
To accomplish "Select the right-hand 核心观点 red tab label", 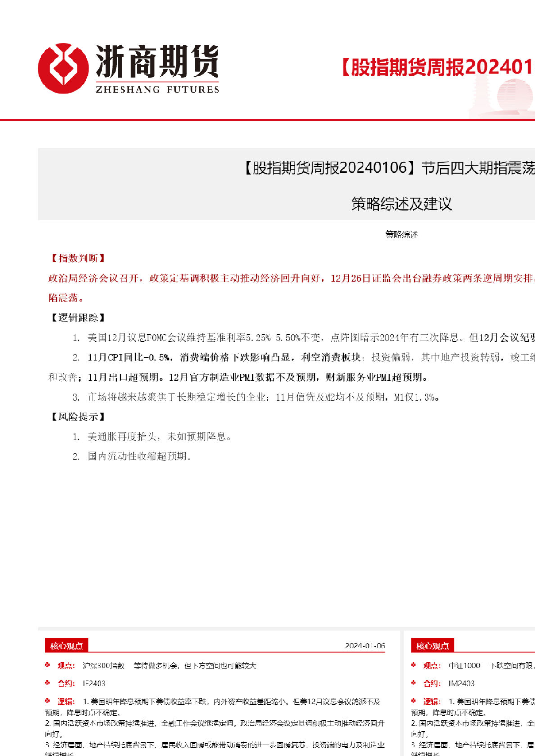I will coord(432,646).
